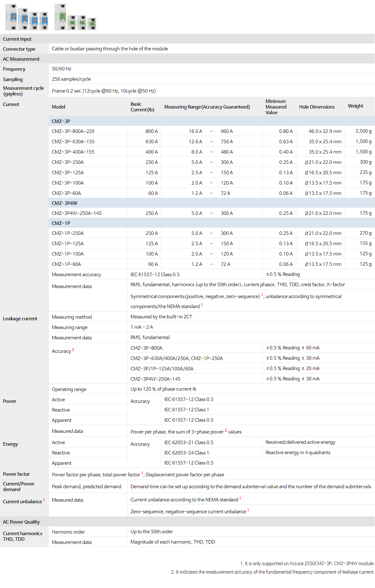Click the "Minimum Measured Value" column header
375x588 pixels.
276,107
